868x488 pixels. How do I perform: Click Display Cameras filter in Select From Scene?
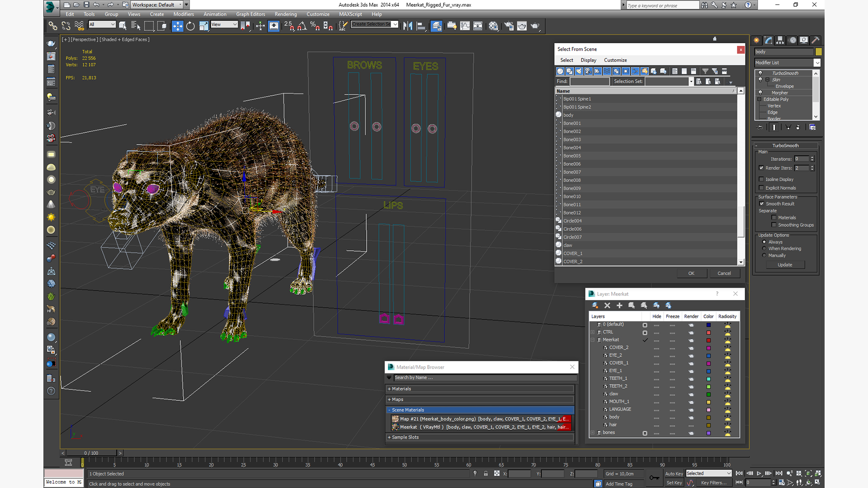pyautogui.click(x=588, y=71)
